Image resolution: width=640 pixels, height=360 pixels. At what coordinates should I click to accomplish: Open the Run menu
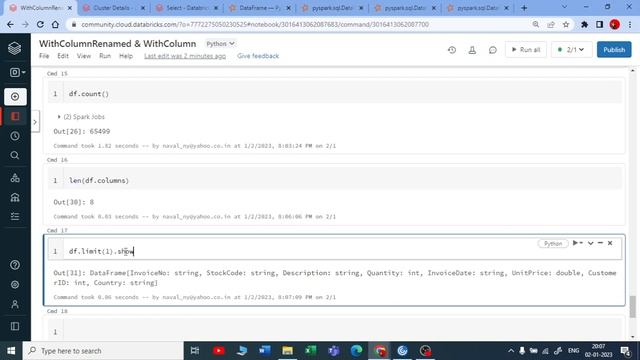click(x=105, y=56)
